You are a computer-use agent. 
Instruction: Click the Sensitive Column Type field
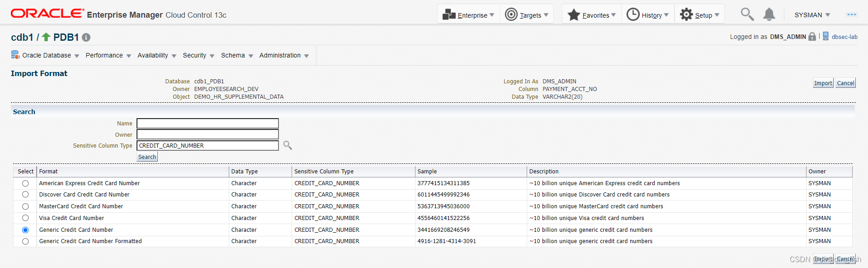click(x=208, y=145)
